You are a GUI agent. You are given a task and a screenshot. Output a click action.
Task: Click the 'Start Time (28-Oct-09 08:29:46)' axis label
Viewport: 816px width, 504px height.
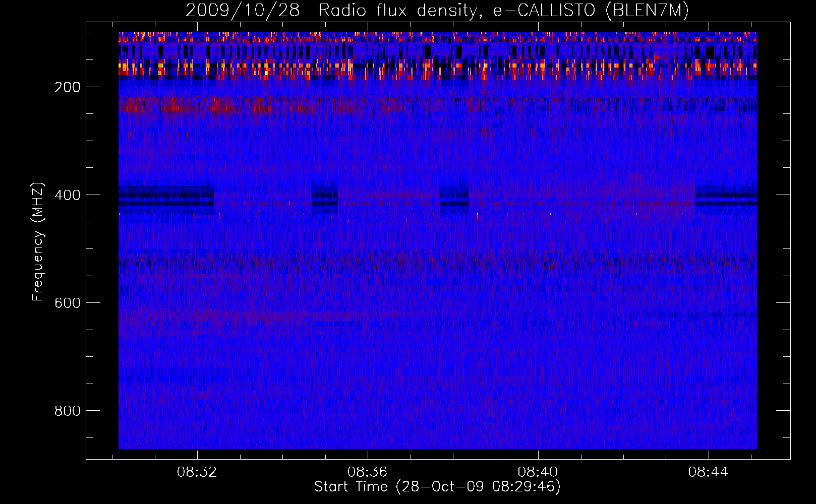437,487
